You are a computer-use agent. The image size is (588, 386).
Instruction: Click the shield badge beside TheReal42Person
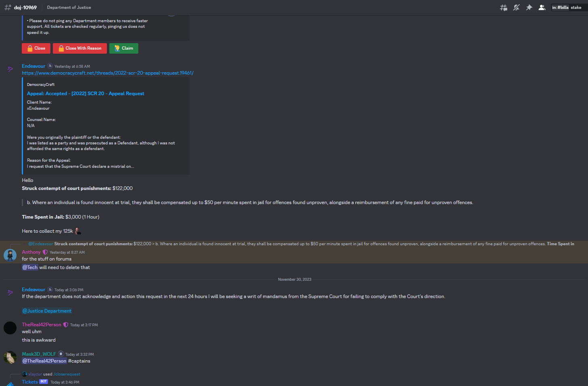66,325
